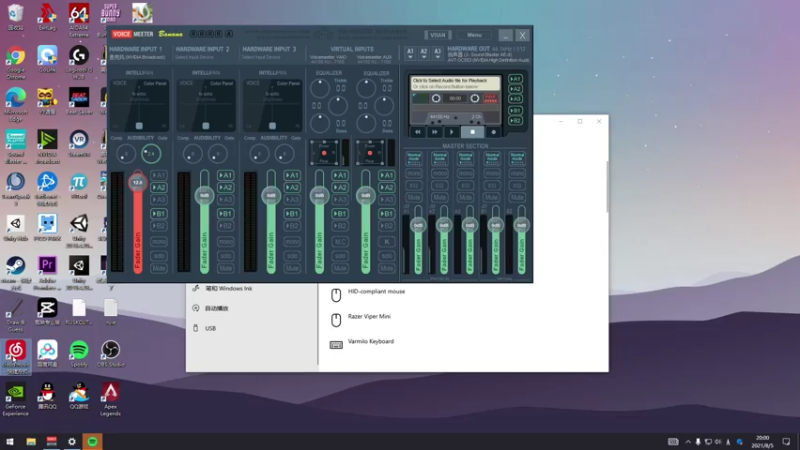The height and width of the screenshot is (450, 800).
Task: Open the Windows Start menu
Action: [x=10, y=442]
